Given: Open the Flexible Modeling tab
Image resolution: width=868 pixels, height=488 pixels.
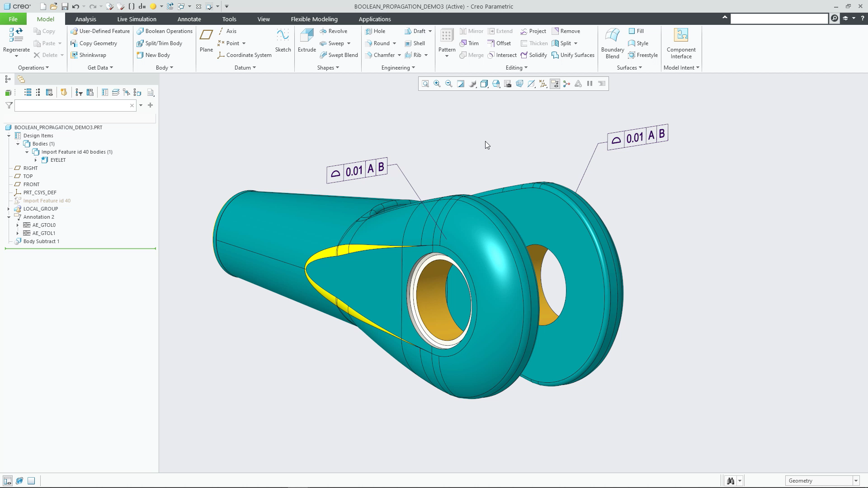Looking at the screenshot, I should 314,19.
